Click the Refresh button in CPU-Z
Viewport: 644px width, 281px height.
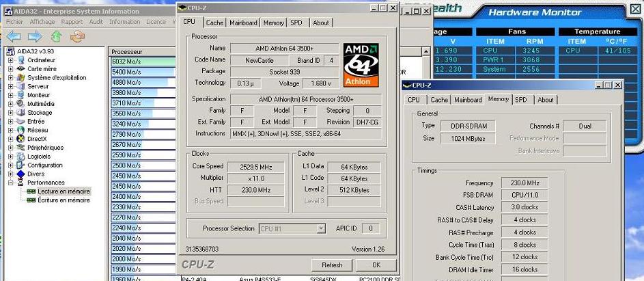[x=332, y=265]
